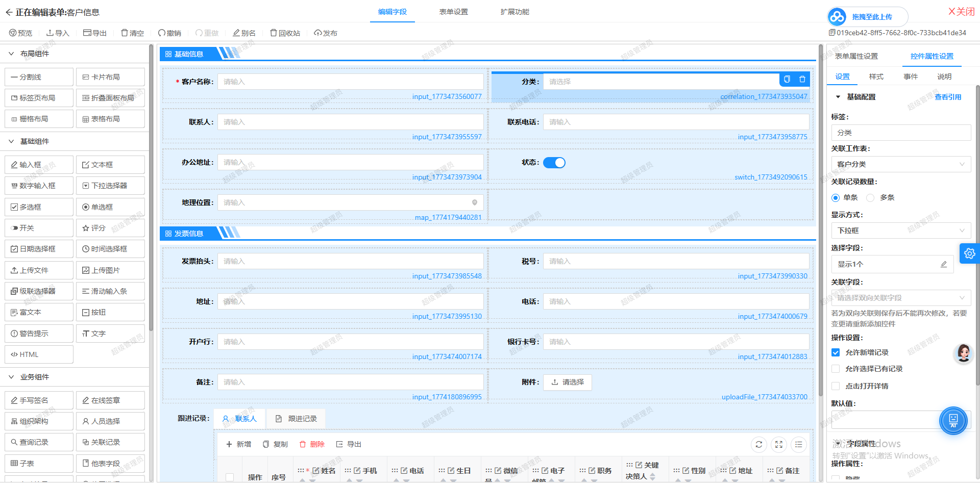Image resolution: width=980 pixels, height=486 pixels.
Task: Click the 拖拽至此上传 cloud upload icon
Action: tap(837, 17)
